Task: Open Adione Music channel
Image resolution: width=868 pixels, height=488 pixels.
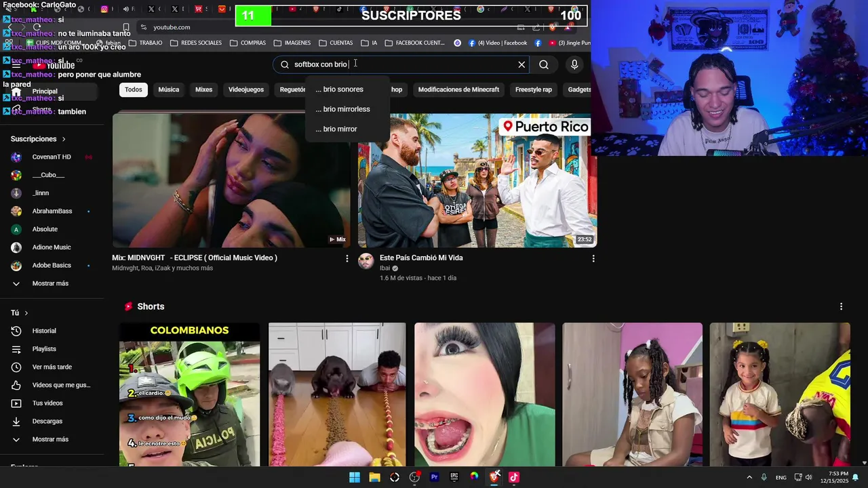Action: click(52, 247)
